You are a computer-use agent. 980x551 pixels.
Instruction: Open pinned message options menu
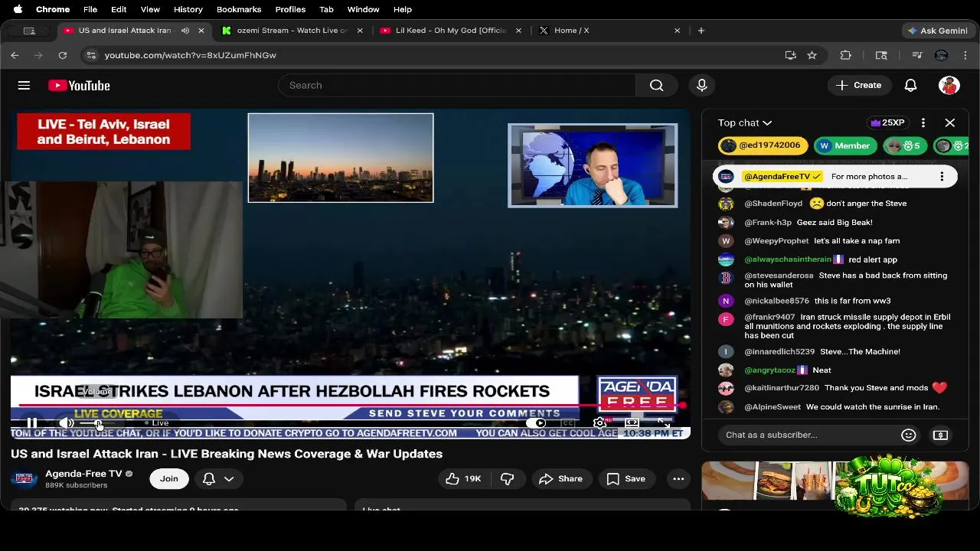(x=942, y=177)
